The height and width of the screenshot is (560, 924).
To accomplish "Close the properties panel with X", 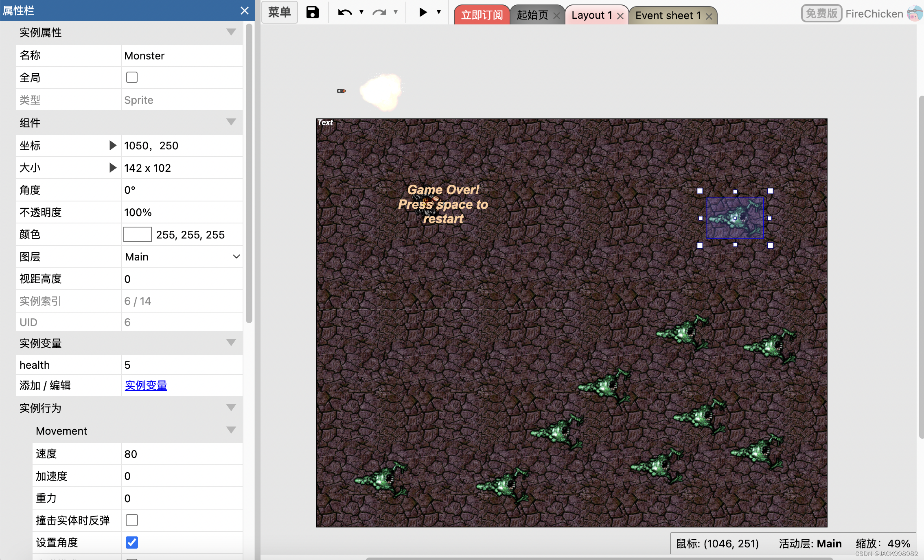I will pyautogui.click(x=244, y=11).
